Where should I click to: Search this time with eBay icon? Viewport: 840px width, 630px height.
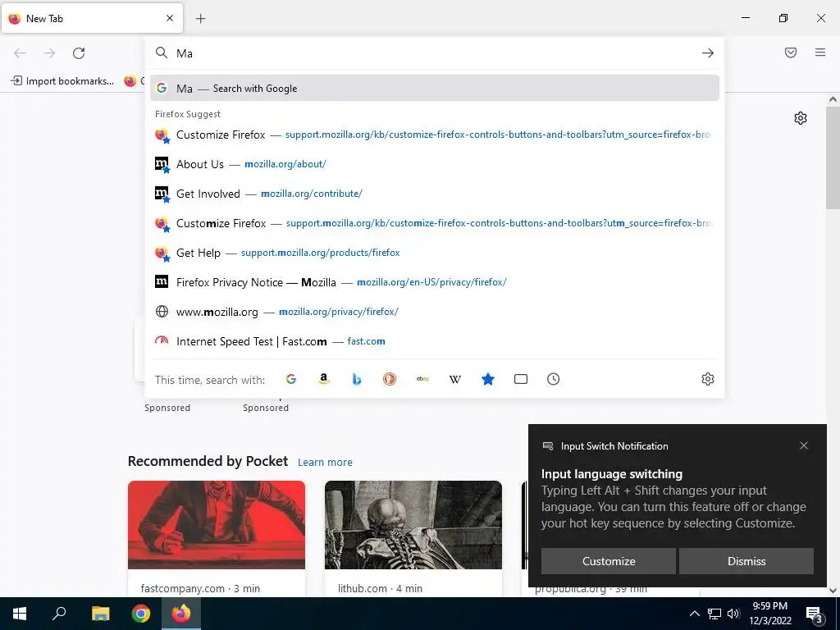[x=422, y=379]
